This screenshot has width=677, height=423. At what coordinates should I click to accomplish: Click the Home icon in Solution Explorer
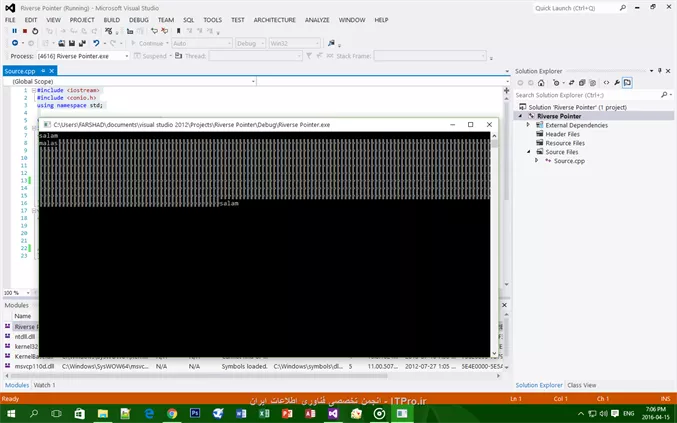pyautogui.click(x=541, y=83)
